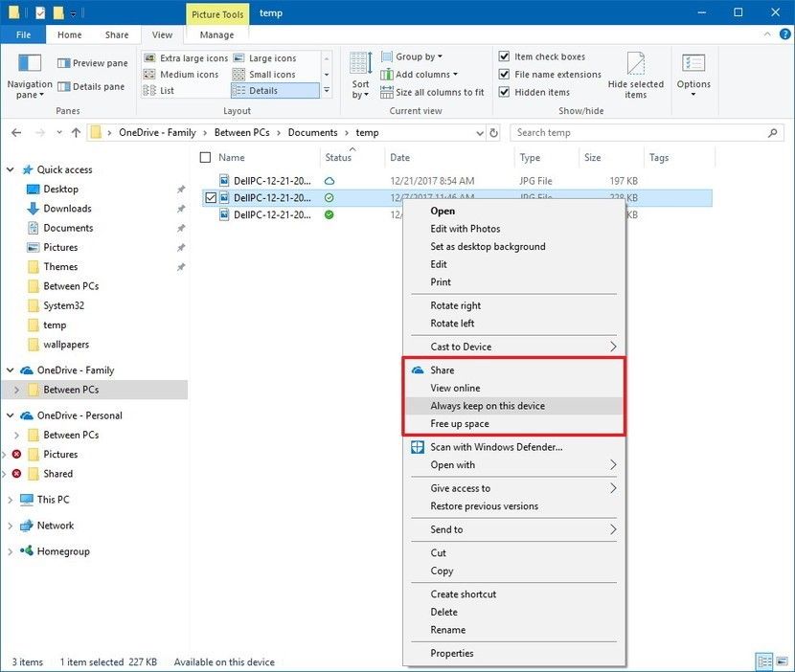Click the Up arrow navigation icon
Image resolution: width=795 pixels, height=672 pixels.
74,133
